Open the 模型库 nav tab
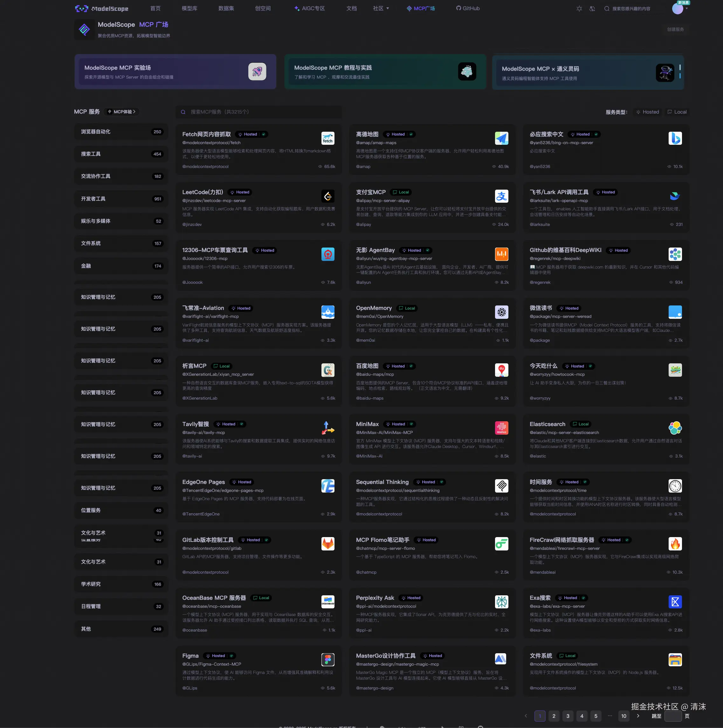723x728 pixels. click(x=189, y=8)
